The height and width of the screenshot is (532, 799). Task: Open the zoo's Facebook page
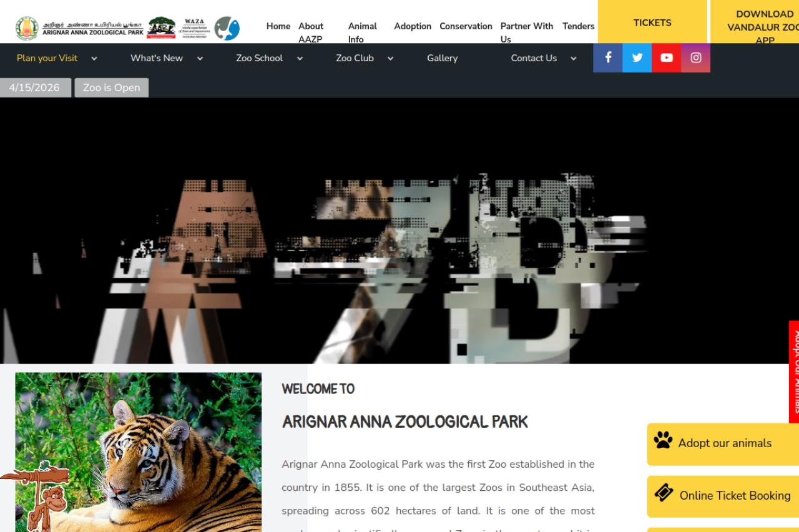(608, 58)
